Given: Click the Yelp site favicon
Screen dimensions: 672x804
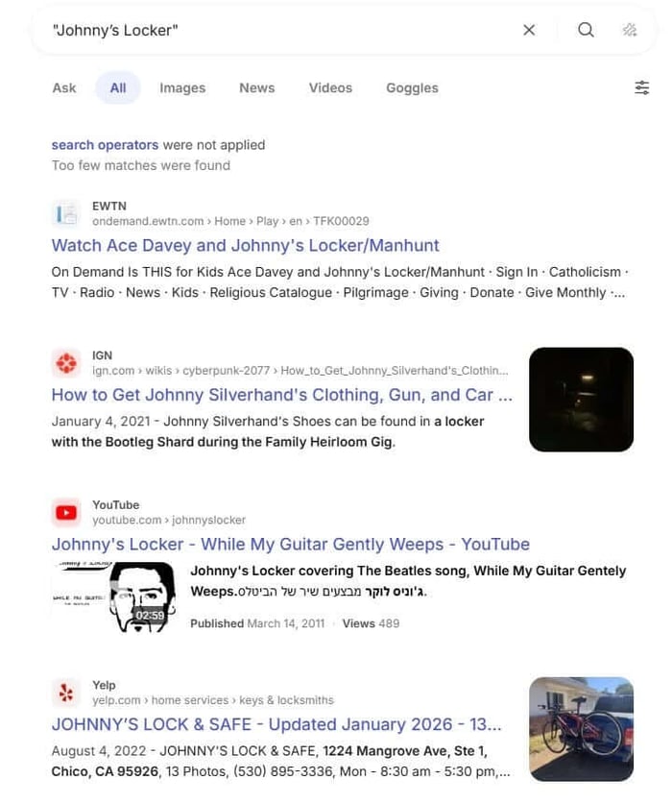Looking at the screenshot, I should click(x=66, y=693).
